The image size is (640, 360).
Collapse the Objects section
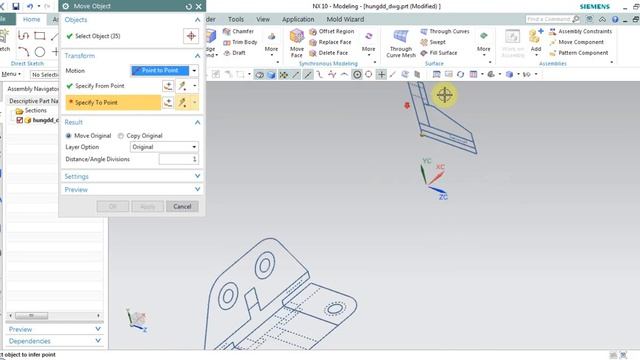click(x=198, y=20)
